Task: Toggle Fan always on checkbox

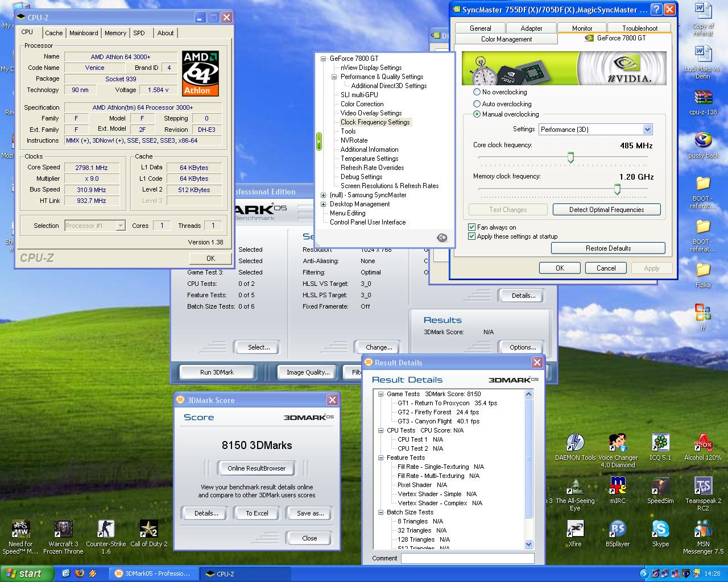Action: point(471,227)
